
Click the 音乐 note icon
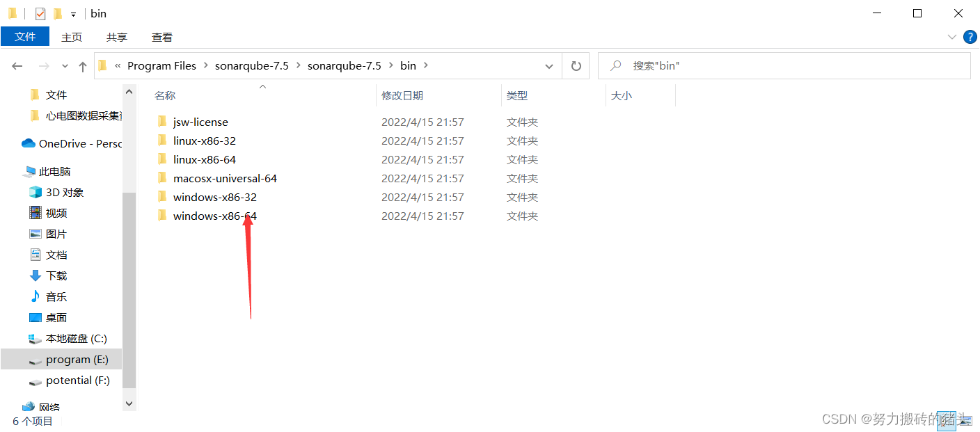coord(35,296)
